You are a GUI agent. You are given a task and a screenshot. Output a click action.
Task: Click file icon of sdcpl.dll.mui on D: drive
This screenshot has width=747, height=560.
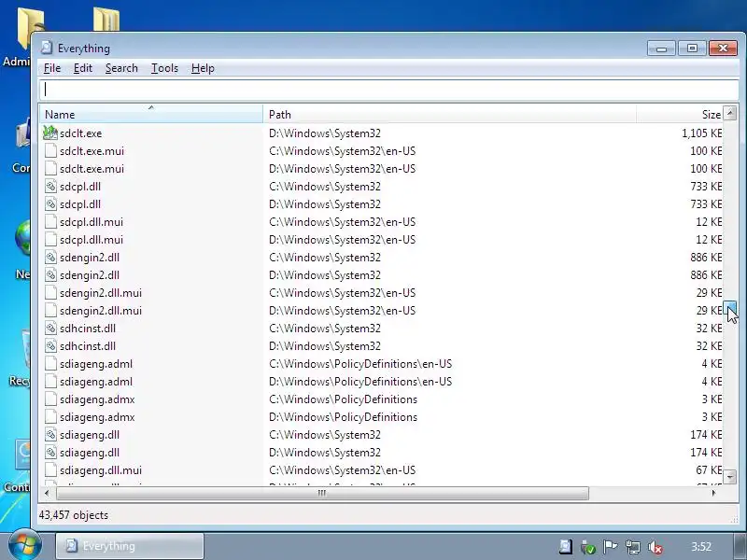point(50,240)
